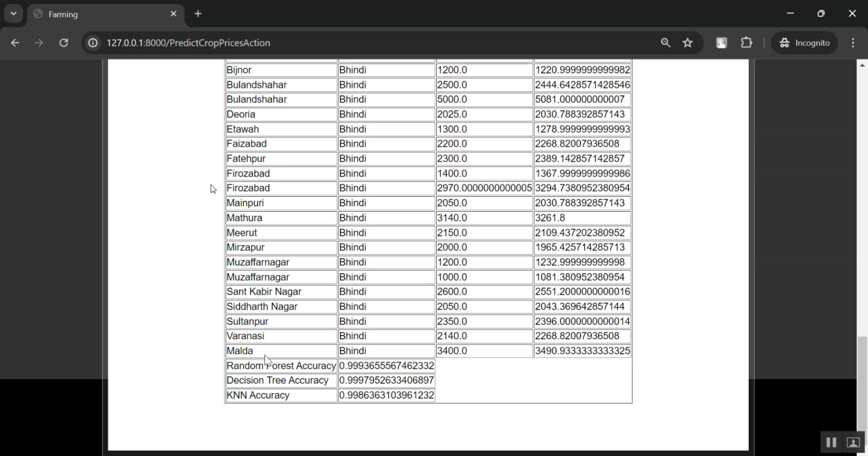The width and height of the screenshot is (868, 456).
Task: Open the Chrome three-dot menu
Action: click(x=853, y=43)
